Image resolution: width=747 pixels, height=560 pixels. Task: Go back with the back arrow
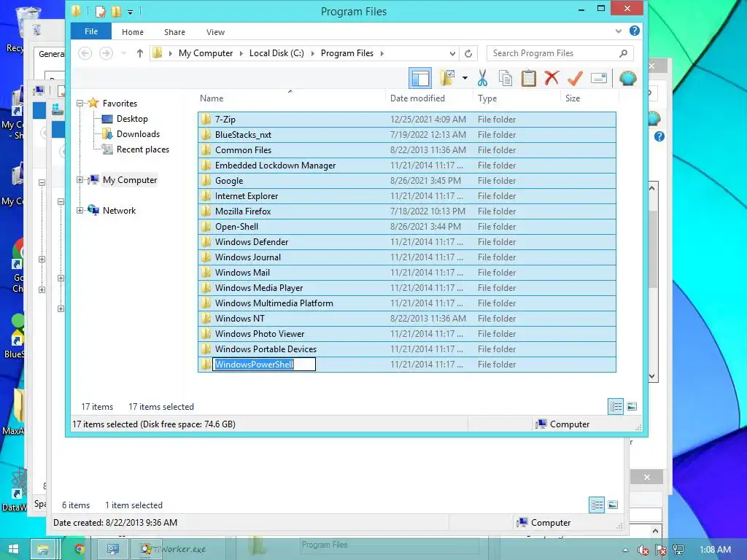coord(85,53)
